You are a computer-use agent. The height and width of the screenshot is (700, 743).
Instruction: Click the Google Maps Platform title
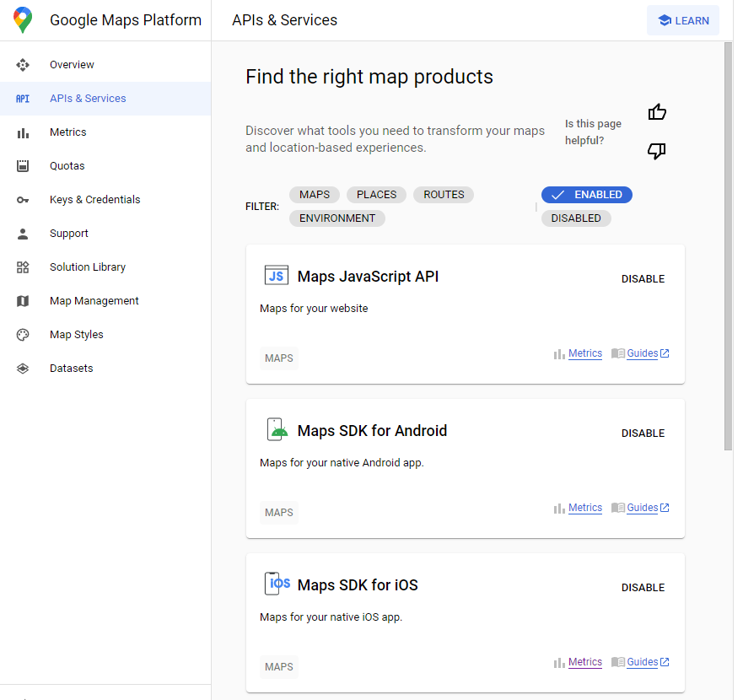coord(126,20)
